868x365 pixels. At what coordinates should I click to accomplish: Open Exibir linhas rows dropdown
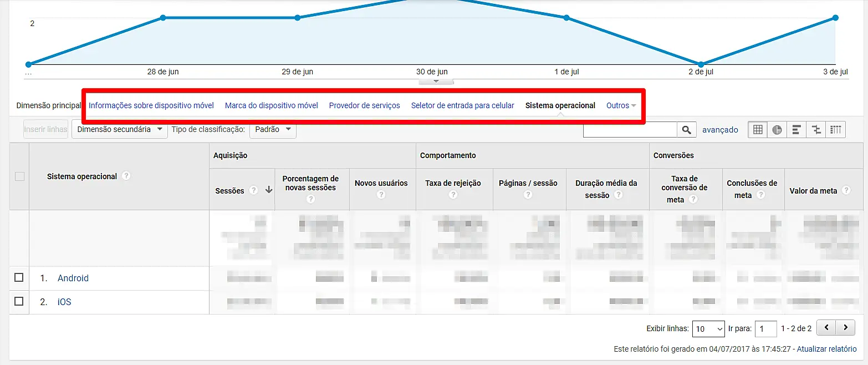[708, 328]
